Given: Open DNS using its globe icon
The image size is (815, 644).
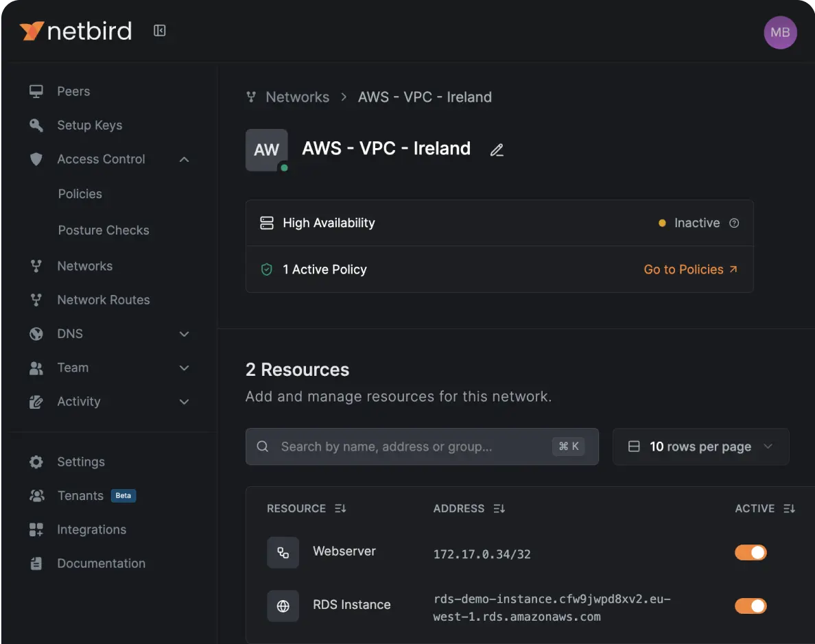Looking at the screenshot, I should (36, 333).
